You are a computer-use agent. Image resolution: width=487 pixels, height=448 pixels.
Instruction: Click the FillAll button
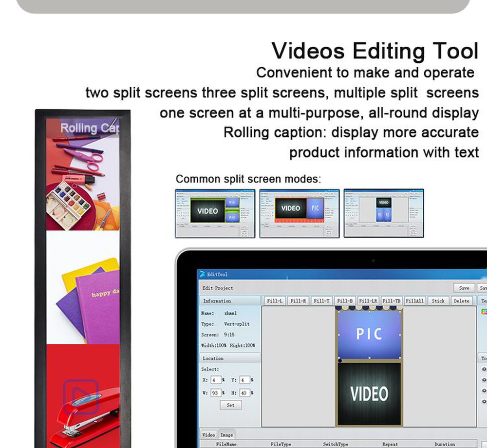tap(414, 301)
